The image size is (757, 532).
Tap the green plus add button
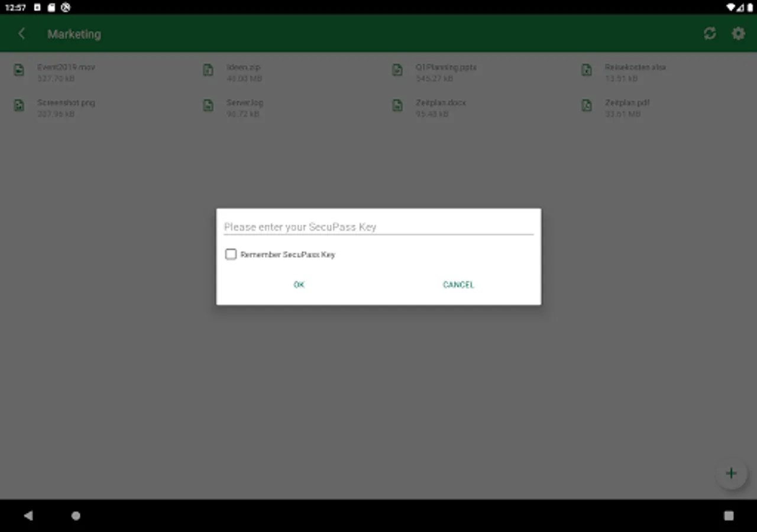(732, 473)
